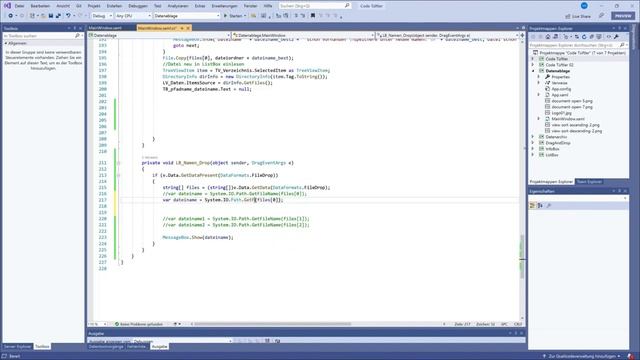Click the Toolbox suchen input field
This screenshot has height=360, width=640.
39,36
